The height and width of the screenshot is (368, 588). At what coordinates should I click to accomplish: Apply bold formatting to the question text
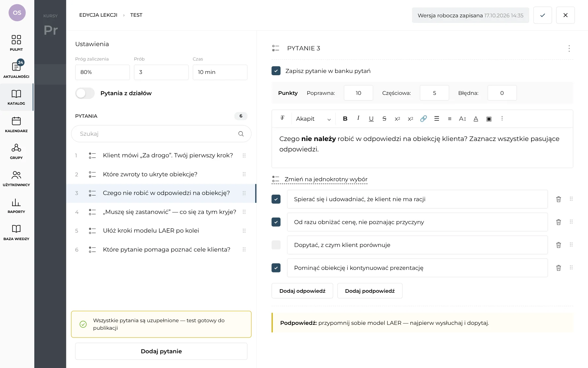click(x=345, y=119)
